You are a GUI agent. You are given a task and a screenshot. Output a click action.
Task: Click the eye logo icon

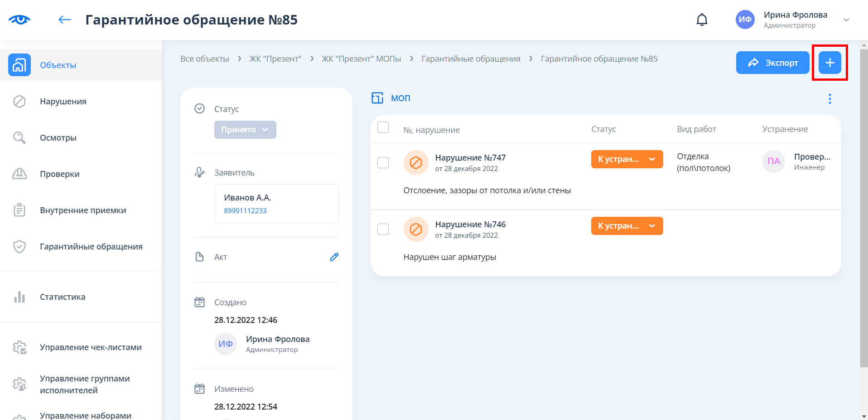pyautogui.click(x=19, y=20)
